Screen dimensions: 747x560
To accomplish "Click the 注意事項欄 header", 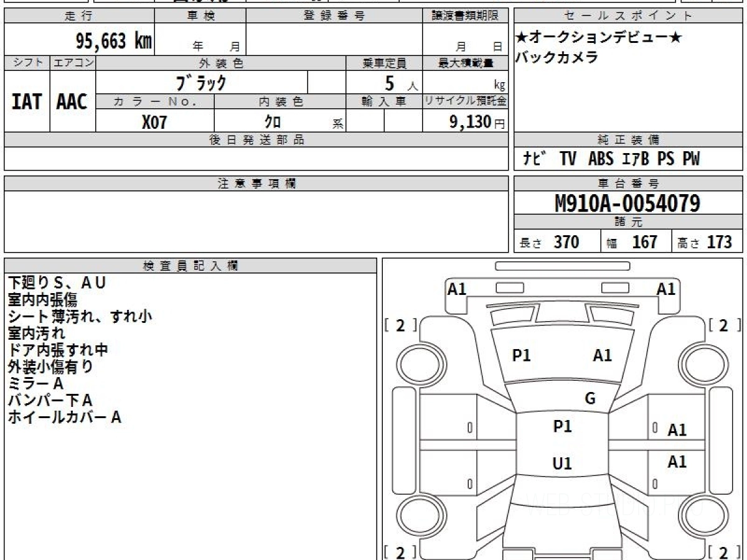I will [x=256, y=184].
